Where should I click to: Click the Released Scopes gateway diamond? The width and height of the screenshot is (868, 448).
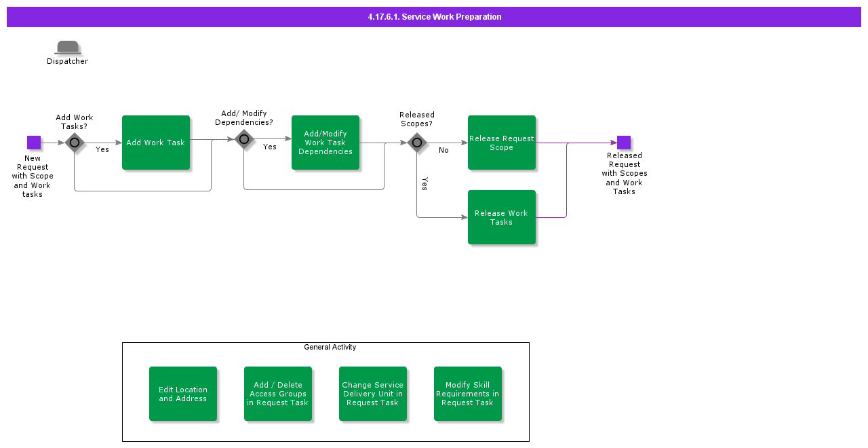(x=417, y=143)
